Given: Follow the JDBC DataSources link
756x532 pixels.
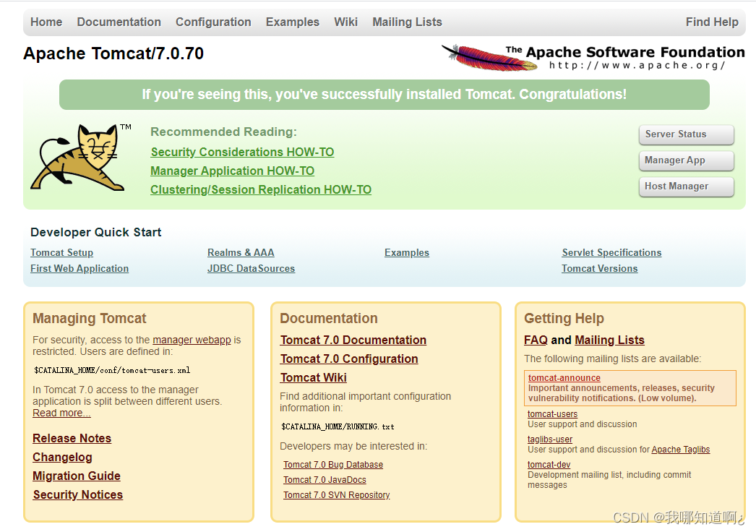Looking at the screenshot, I should (x=252, y=269).
